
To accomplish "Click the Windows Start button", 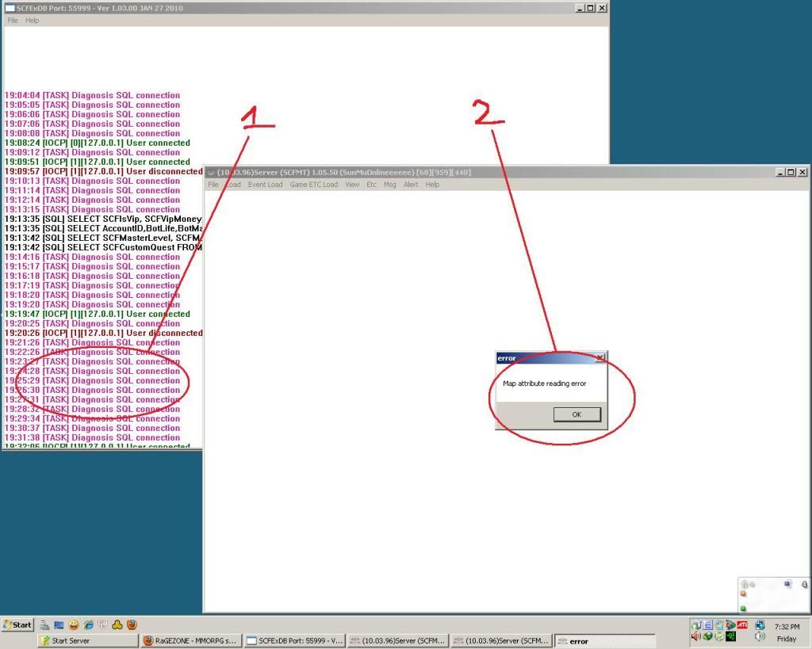I will pos(17,624).
